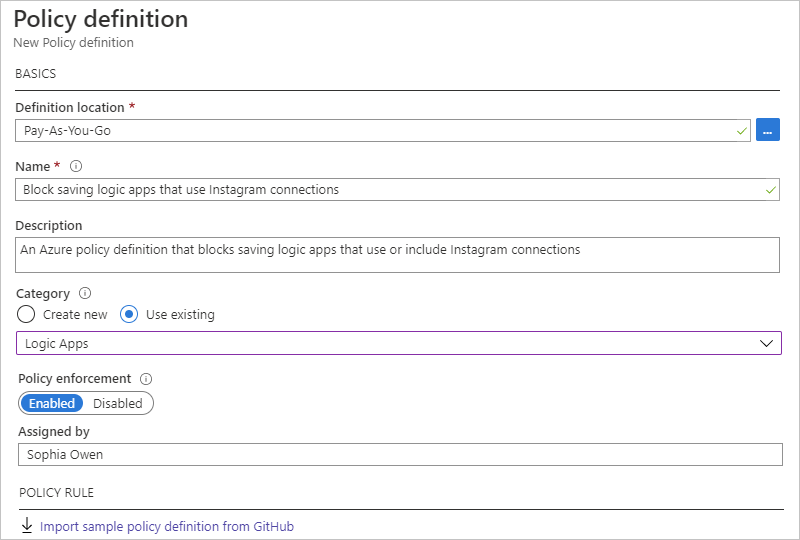This screenshot has width=800, height=540.
Task: Set Policy enforcement to Enabled
Action: pyautogui.click(x=52, y=404)
